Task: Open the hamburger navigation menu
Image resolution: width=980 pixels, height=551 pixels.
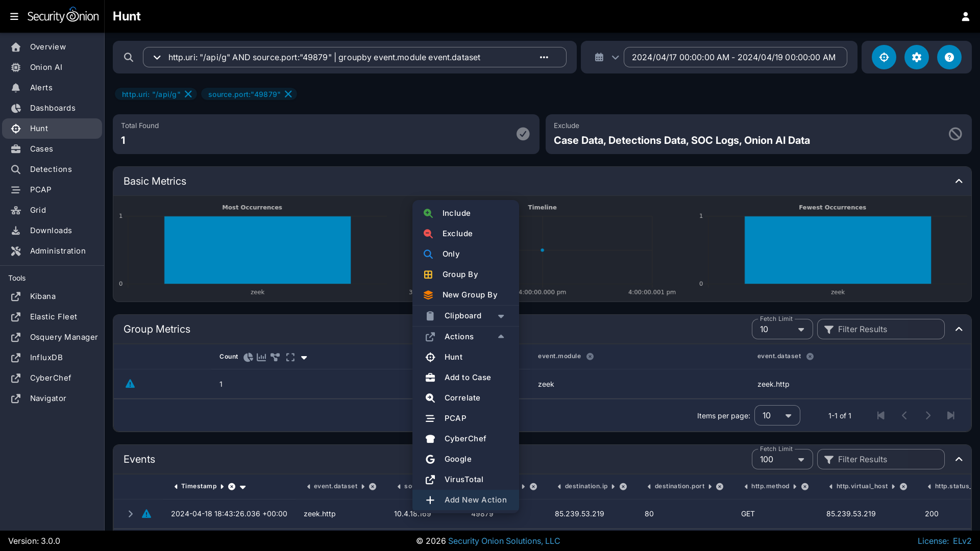Action: (x=14, y=16)
